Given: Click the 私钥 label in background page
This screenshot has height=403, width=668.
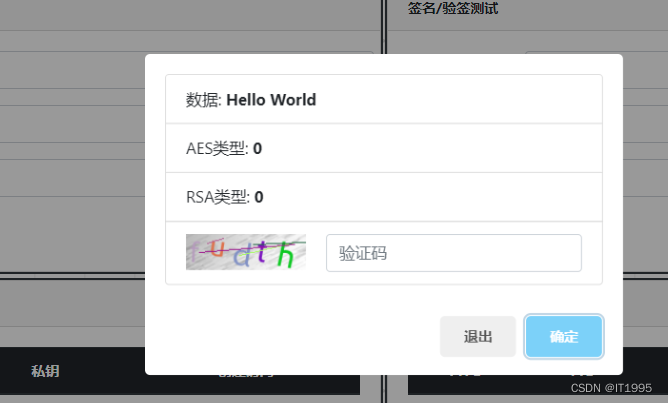Looking at the screenshot, I should pos(45,371).
